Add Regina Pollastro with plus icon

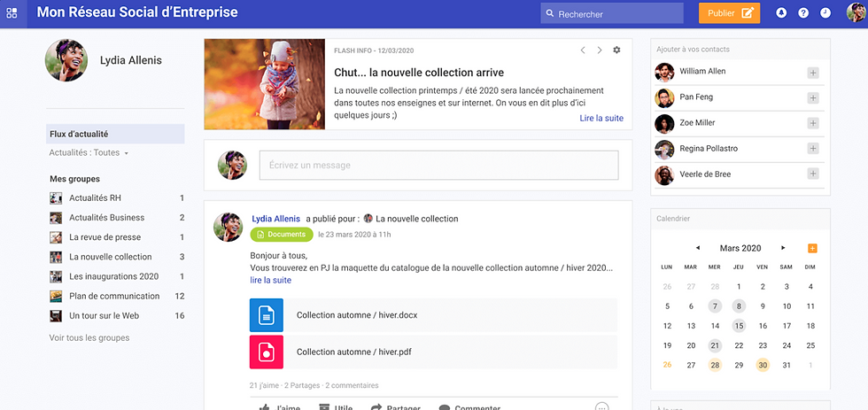pyautogui.click(x=813, y=148)
